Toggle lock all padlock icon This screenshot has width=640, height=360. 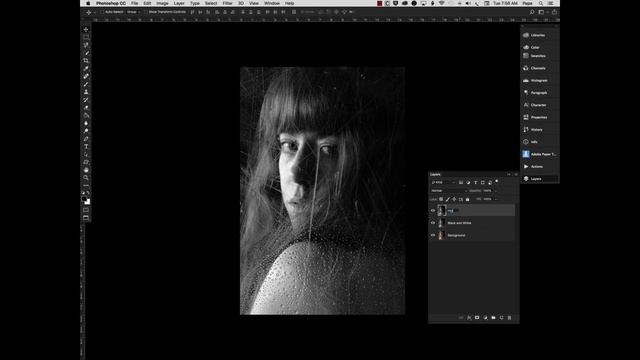(467, 199)
